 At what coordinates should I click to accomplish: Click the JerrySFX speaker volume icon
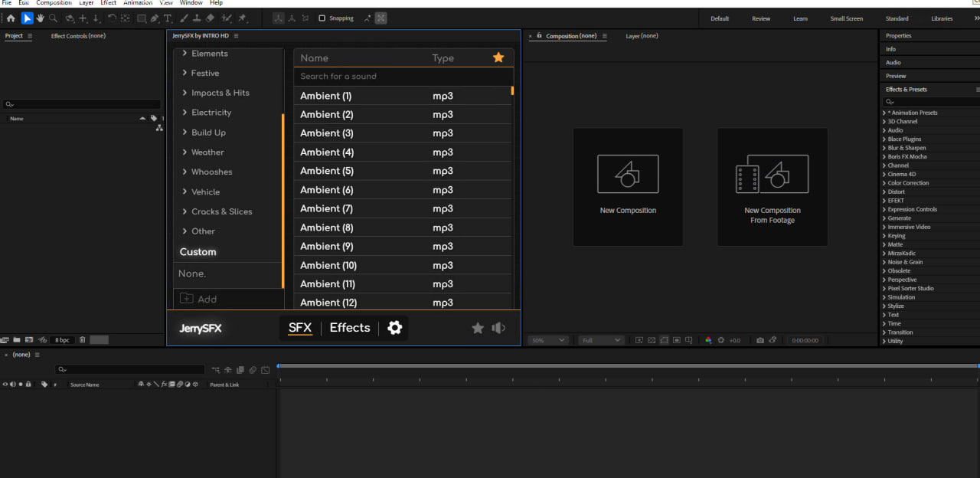click(498, 328)
